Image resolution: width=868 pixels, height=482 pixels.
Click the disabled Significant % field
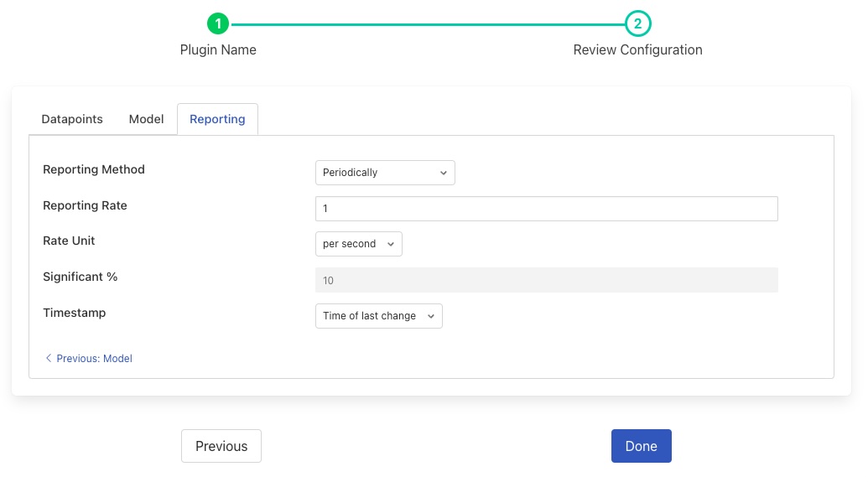click(546, 280)
